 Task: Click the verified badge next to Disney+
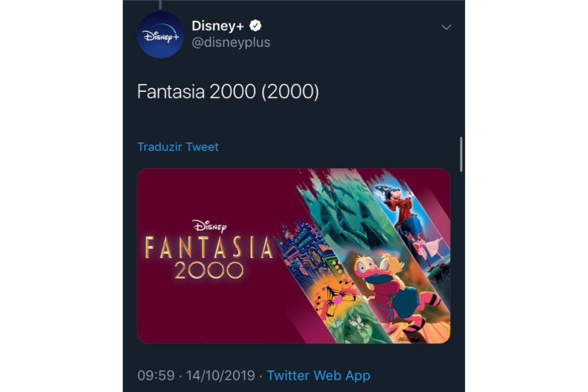click(x=256, y=26)
